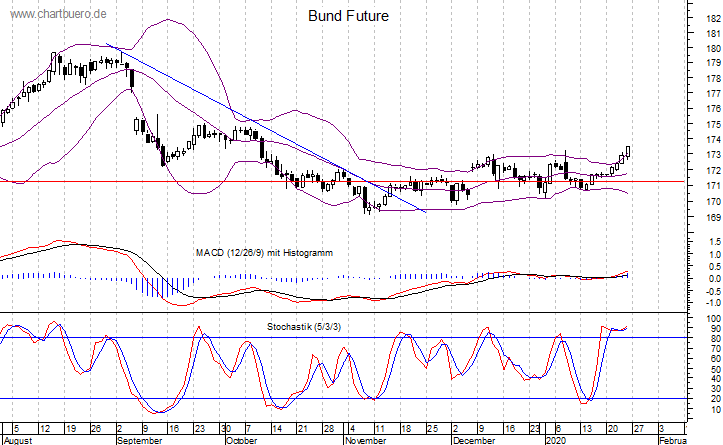Click the Februa month label at right edge

click(673, 440)
